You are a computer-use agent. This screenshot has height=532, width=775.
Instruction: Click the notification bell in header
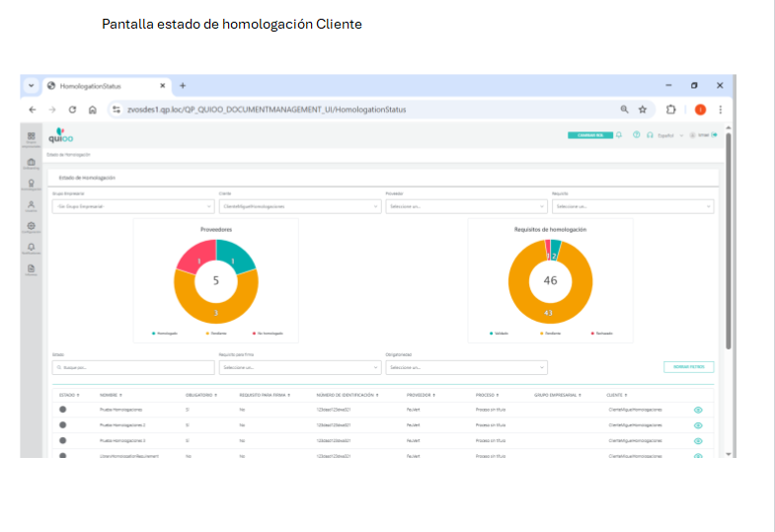click(619, 135)
